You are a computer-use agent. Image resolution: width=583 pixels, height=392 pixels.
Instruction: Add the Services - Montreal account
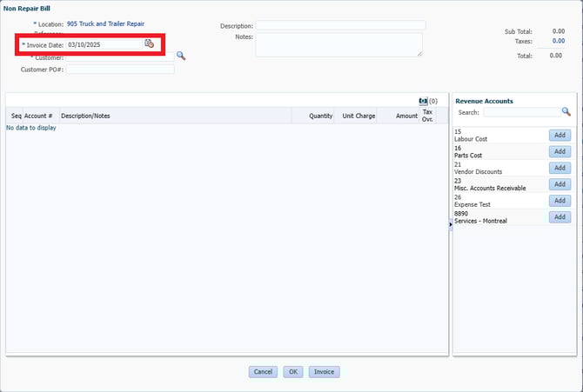pos(560,217)
